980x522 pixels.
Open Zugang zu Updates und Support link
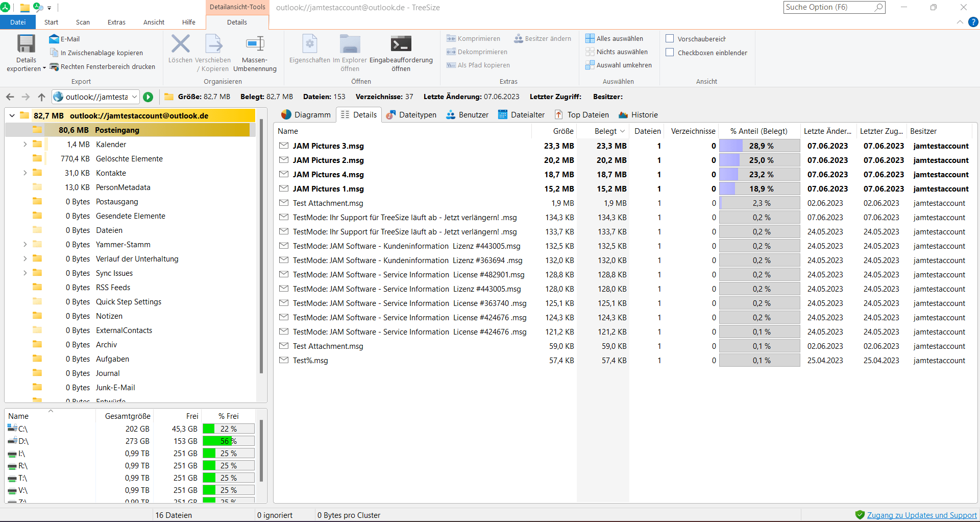pos(922,515)
